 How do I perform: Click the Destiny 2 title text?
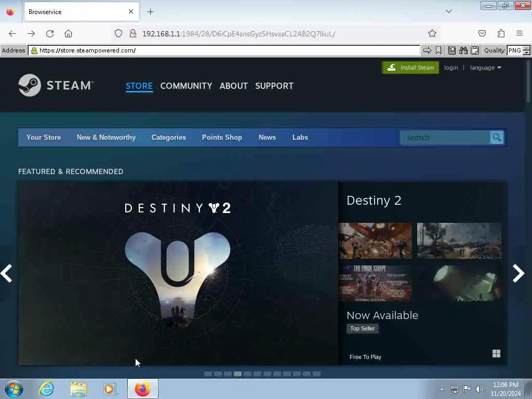(374, 200)
